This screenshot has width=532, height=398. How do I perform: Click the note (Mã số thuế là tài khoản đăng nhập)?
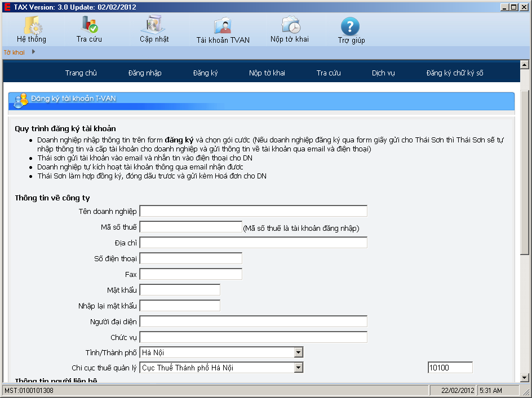tap(302, 228)
